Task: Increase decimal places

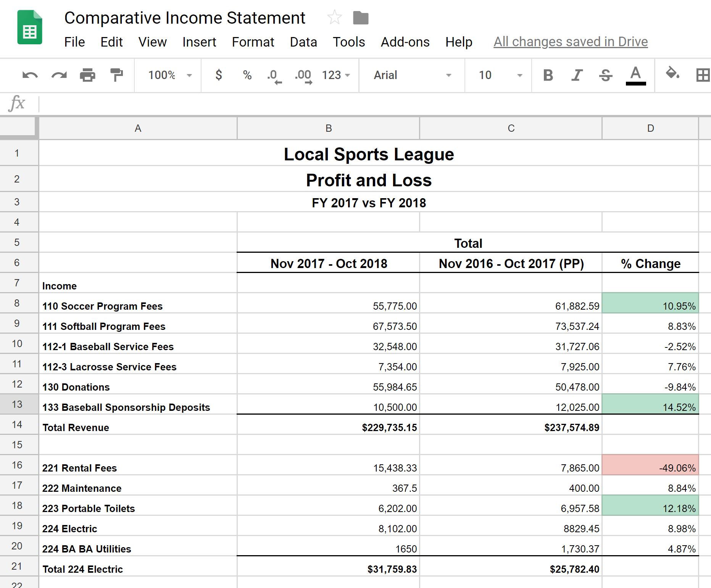Action: [303, 76]
